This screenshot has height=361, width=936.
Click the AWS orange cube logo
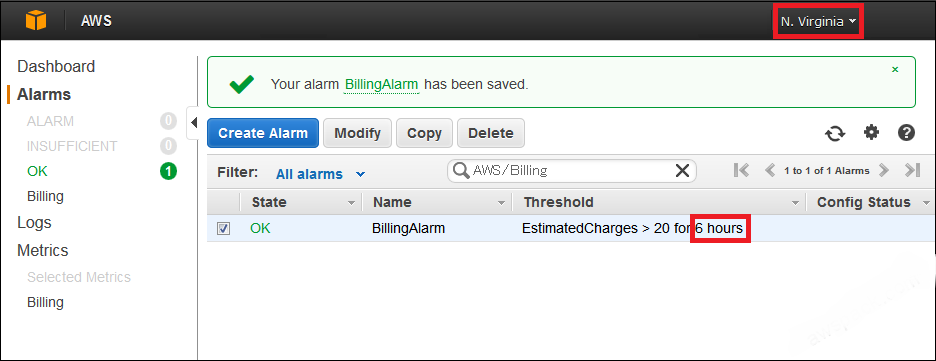pos(36,21)
